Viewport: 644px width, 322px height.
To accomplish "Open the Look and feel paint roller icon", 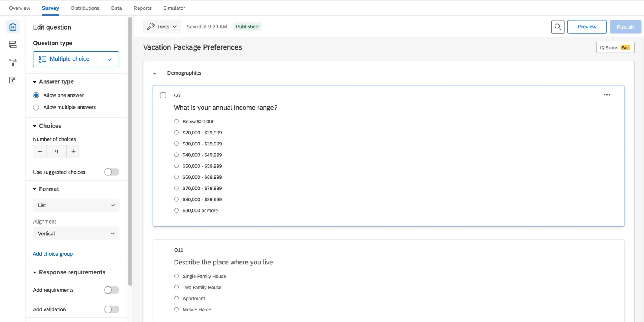I will [13, 63].
